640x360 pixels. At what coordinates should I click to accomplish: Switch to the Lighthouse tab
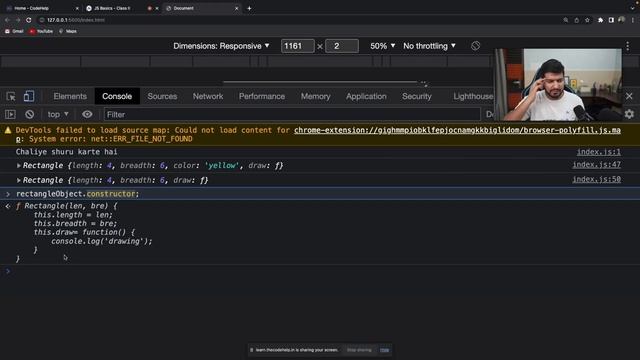[x=473, y=96]
